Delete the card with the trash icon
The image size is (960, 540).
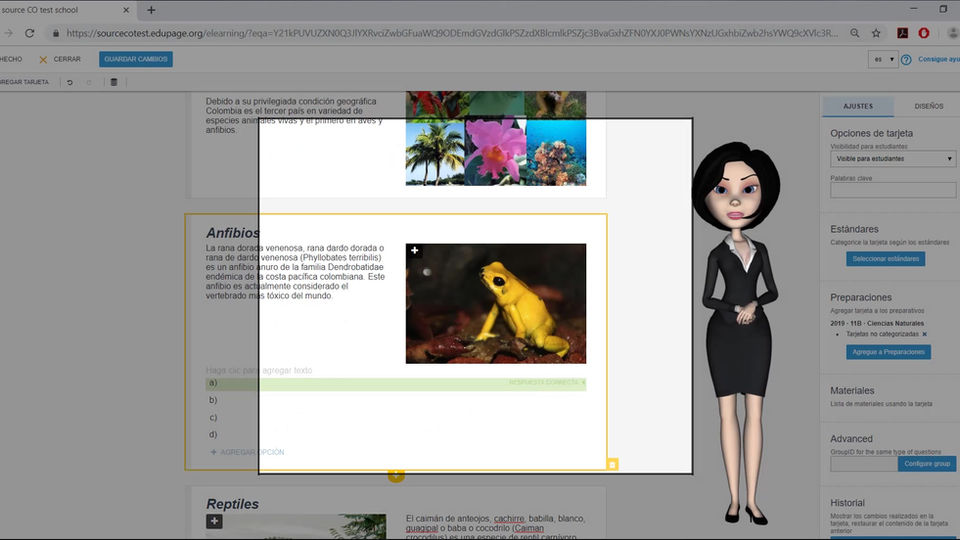click(x=114, y=82)
